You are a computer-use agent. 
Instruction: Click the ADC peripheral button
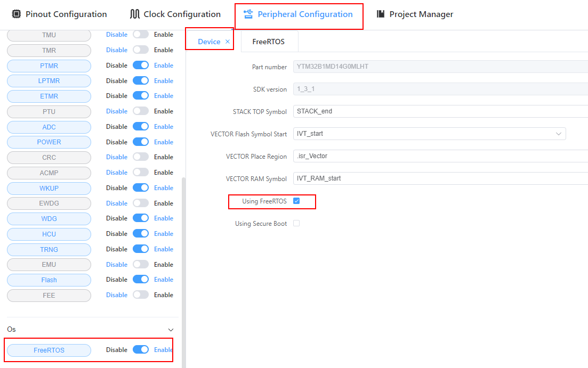point(49,127)
